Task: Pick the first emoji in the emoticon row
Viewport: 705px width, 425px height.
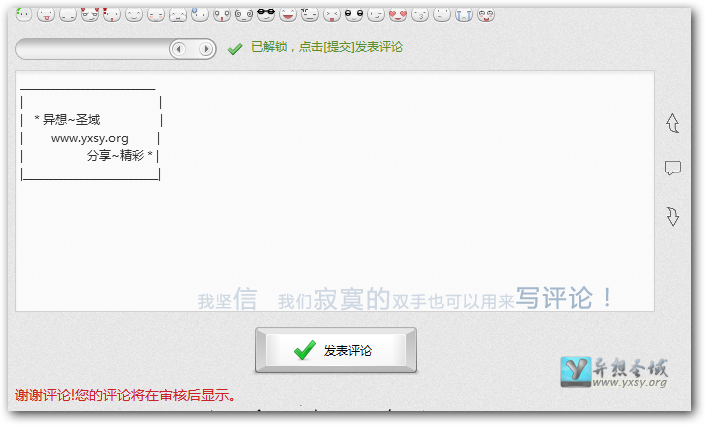Action: [23, 14]
